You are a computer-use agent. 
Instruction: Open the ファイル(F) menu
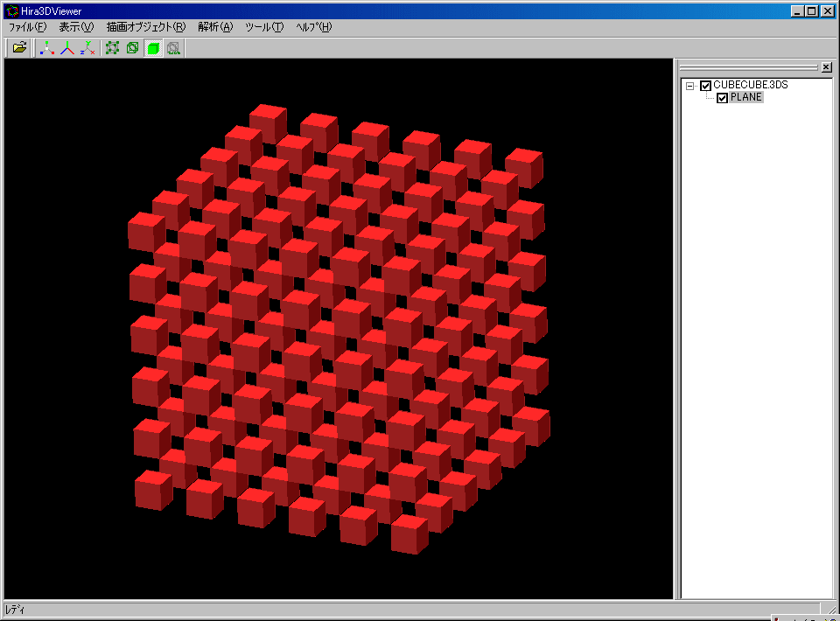click(x=27, y=27)
